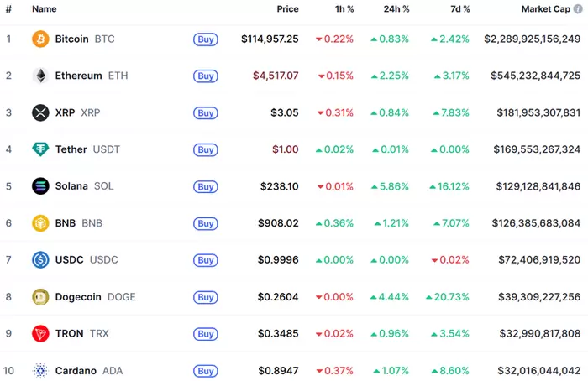Click the Tether logo icon

coord(40,149)
